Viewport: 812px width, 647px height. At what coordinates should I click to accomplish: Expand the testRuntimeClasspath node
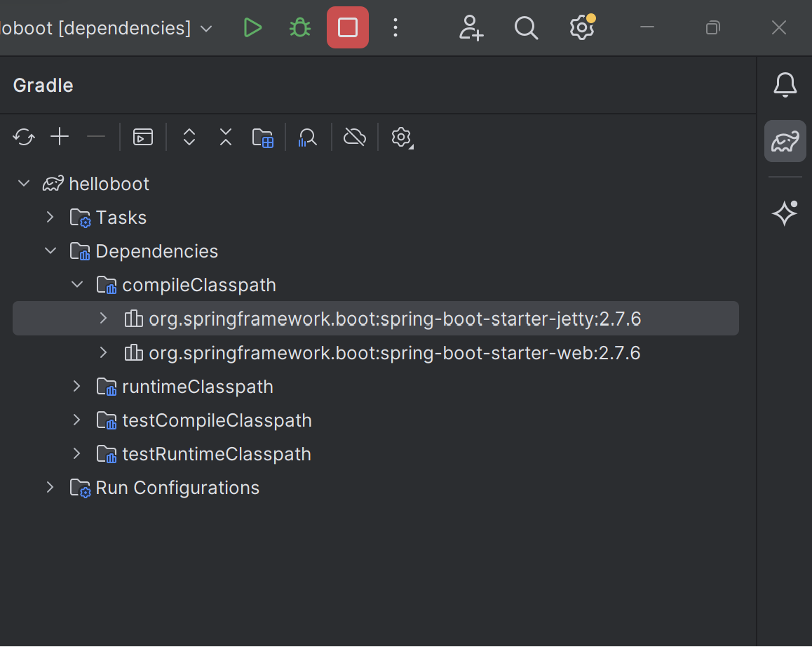tap(77, 453)
